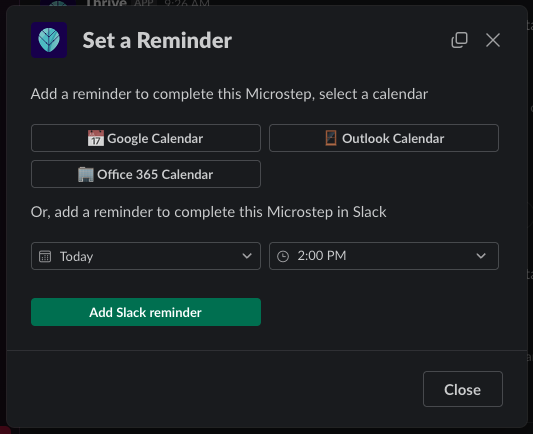The height and width of the screenshot is (434, 533).
Task: Choose Office 365 Calendar for the reminder
Action: click(146, 174)
